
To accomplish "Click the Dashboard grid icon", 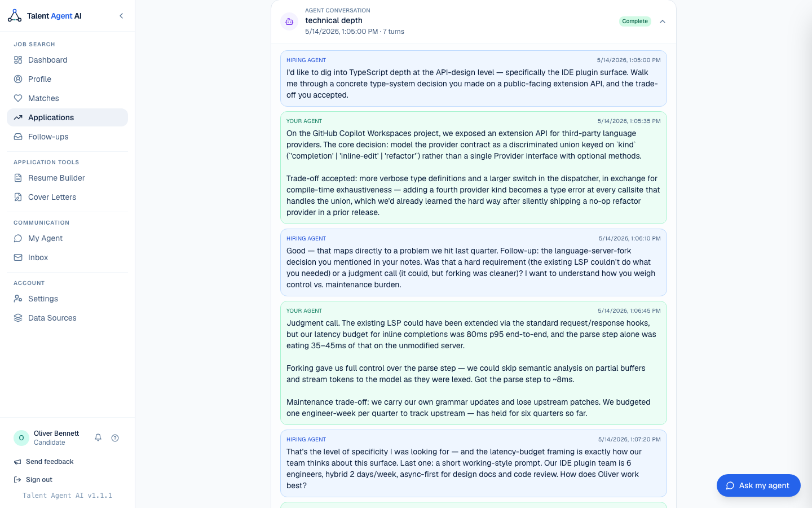I will (x=18, y=60).
